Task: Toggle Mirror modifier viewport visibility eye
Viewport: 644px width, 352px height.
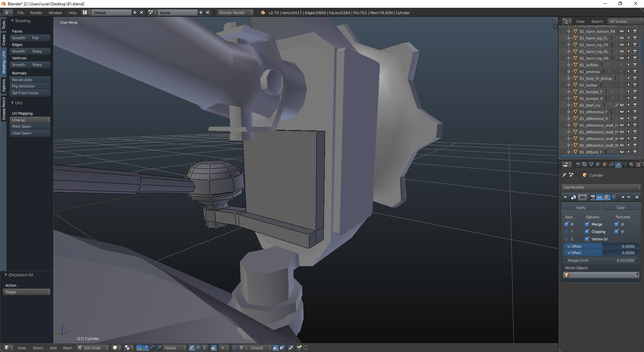Action: 600,197
